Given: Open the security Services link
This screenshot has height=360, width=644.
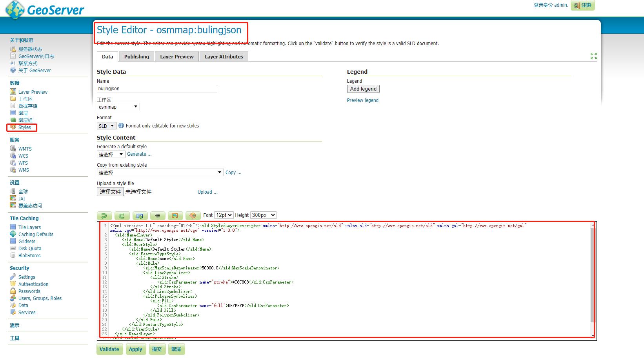Looking at the screenshot, I should [27, 313].
